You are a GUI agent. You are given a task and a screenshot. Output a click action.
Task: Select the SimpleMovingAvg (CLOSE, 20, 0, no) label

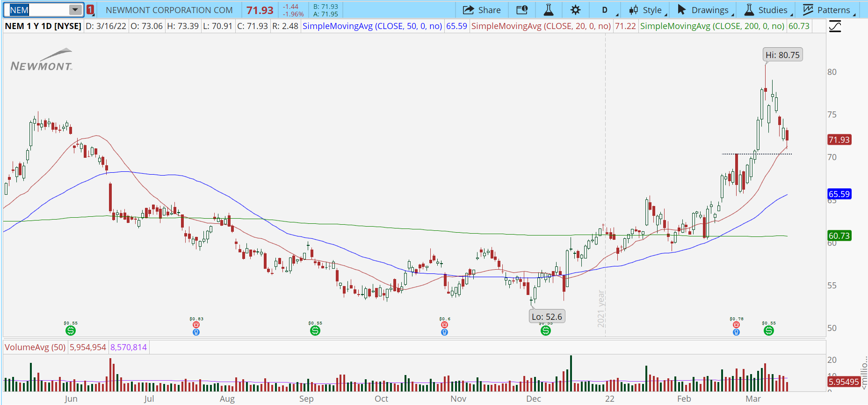[x=541, y=26]
